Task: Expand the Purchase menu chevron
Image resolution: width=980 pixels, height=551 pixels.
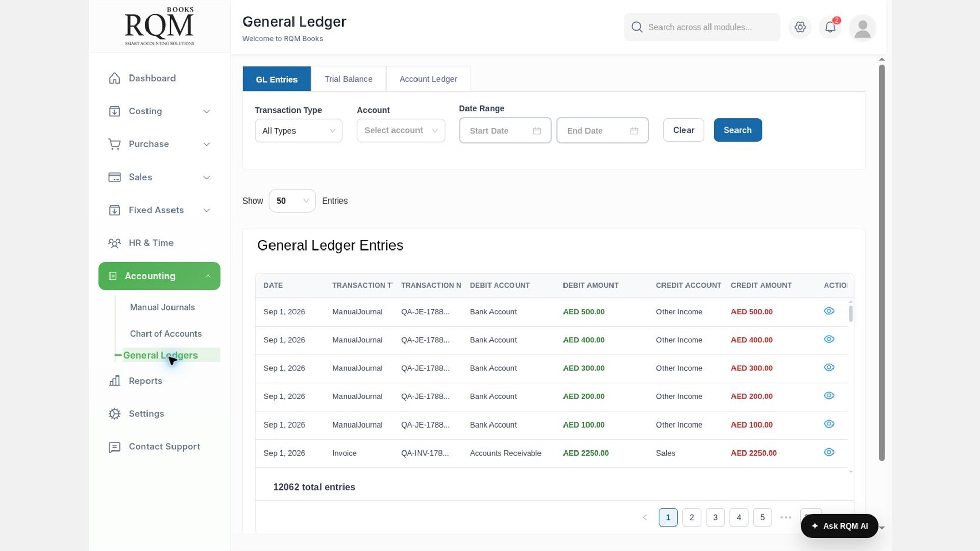Action: [x=207, y=144]
